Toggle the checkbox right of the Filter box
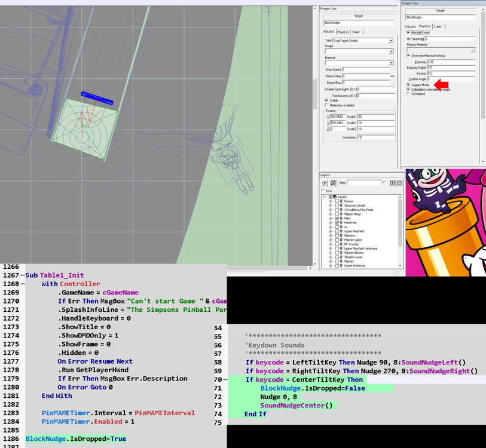The image size is (486, 448). point(384,182)
